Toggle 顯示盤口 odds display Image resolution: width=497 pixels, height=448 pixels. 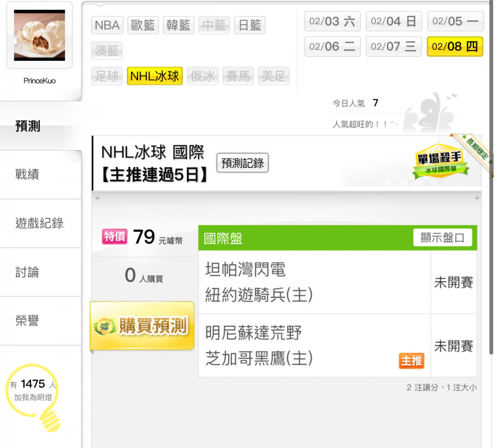443,237
